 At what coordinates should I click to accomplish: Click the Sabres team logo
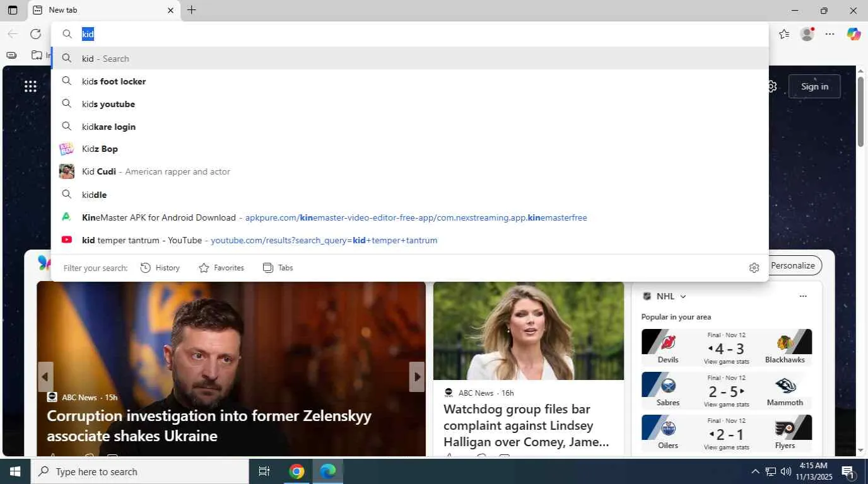coord(668,385)
